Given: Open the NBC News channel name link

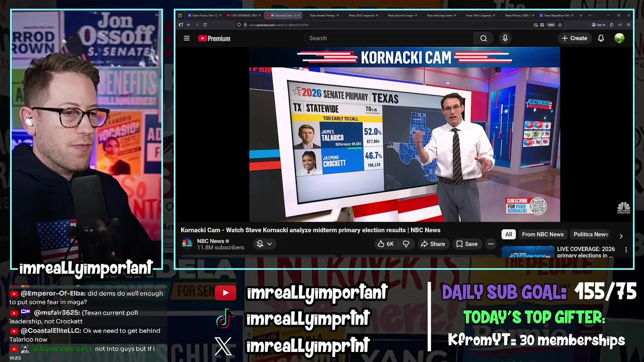Looking at the screenshot, I should point(211,241).
